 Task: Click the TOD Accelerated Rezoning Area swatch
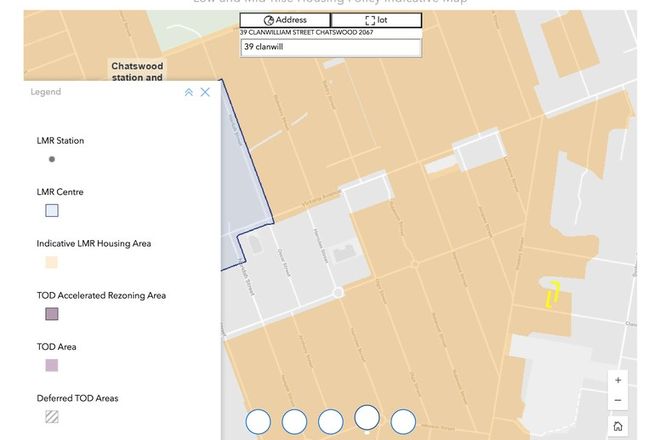tap(52, 314)
